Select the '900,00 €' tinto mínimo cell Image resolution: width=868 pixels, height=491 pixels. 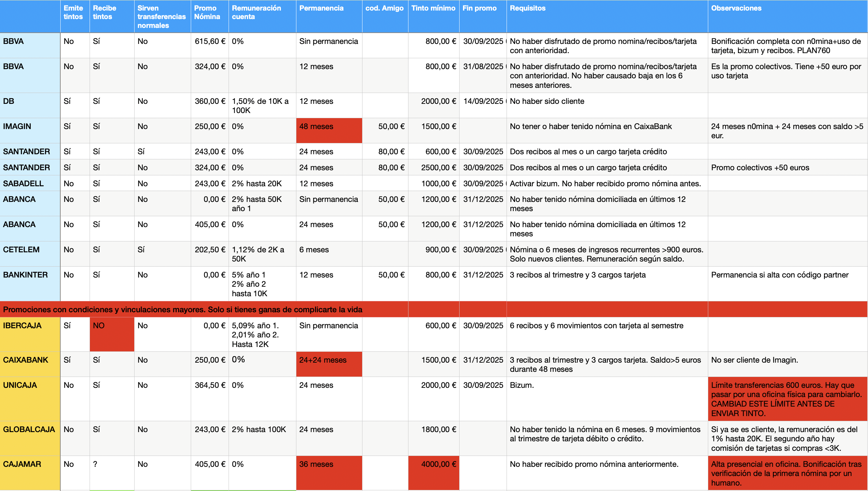point(434,254)
